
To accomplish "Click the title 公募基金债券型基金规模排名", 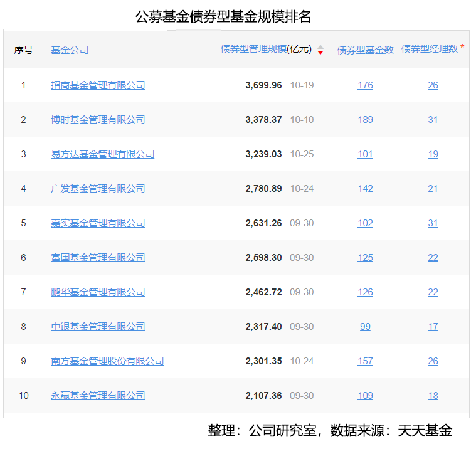I will point(223,16).
